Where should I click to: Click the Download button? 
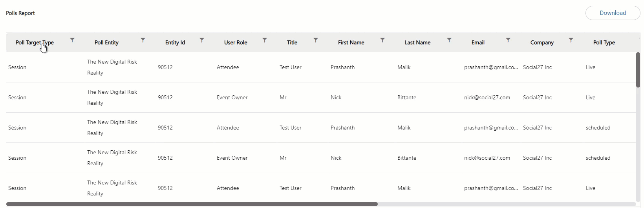click(x=613, y=13)
